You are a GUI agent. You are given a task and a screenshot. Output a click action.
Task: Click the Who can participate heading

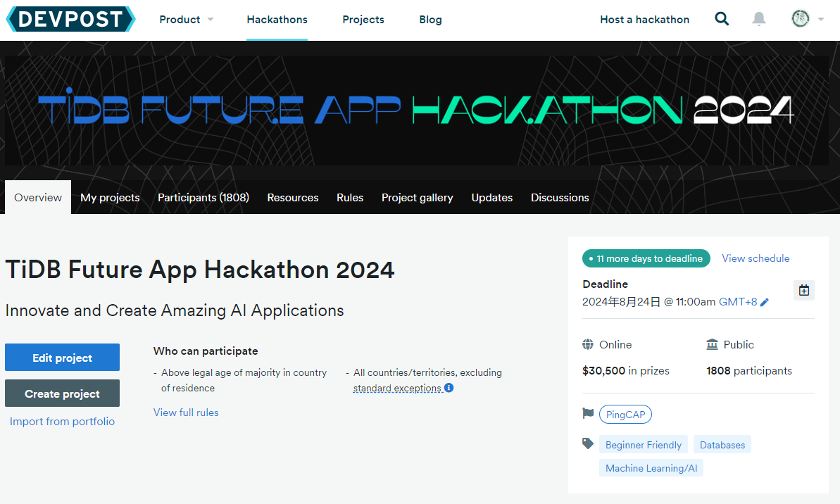coord(206,351)
